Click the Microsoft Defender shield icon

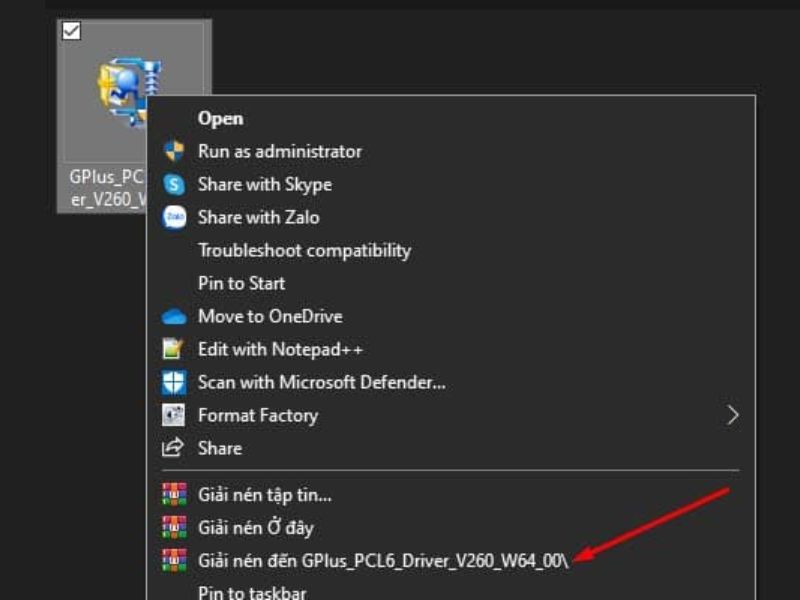[174, 383]
